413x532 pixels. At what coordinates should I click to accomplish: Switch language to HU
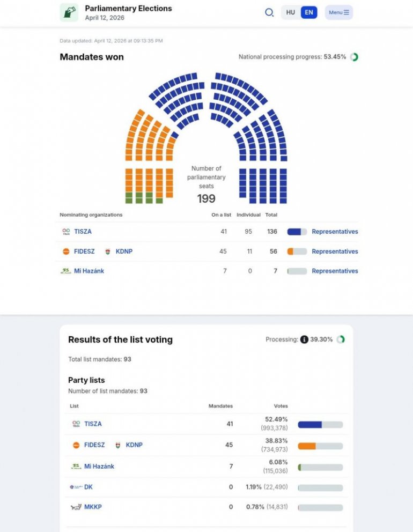(x=290, y=12)
